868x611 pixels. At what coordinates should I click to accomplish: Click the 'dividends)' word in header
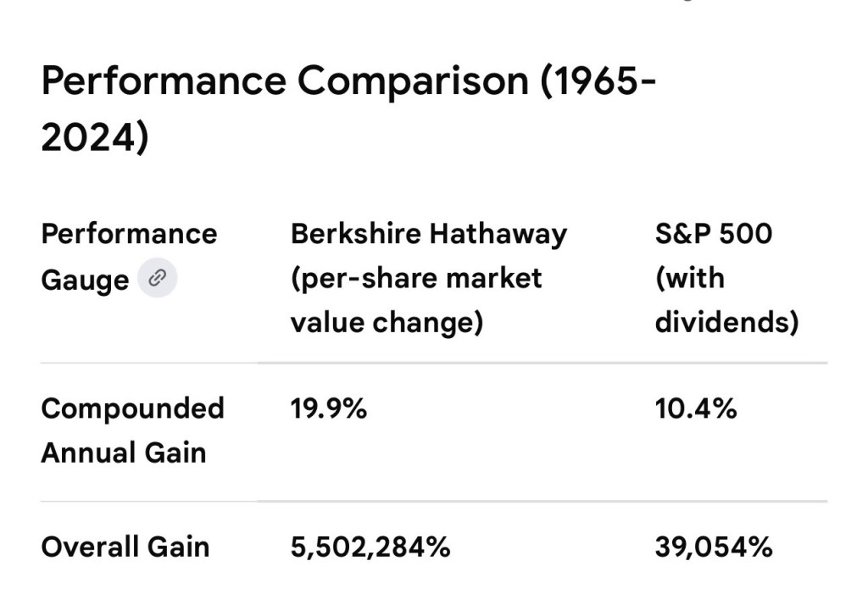click(x=726, y=323)
